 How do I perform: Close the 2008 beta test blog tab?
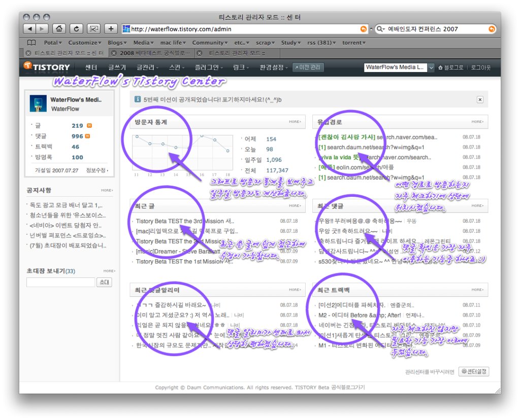pyautogui.click(x=114, y=53)
